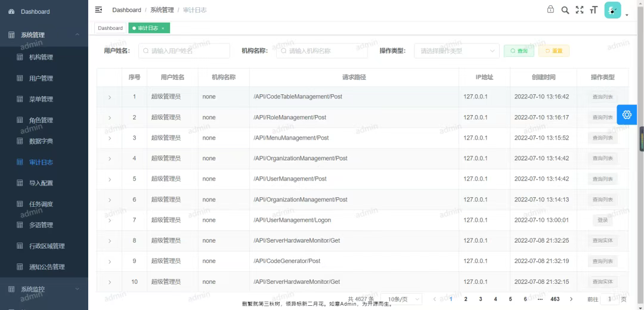Click the lock screen icon
The height and width of the screenshot is (310, 644).
(550, 10)
